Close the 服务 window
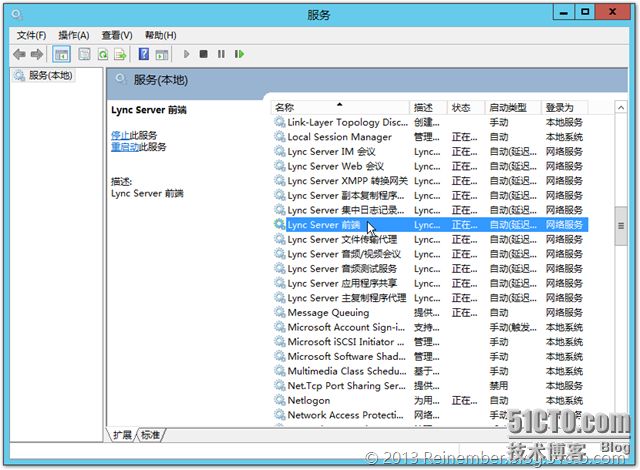Screen dimensions: 640x470 pos(612,12)
